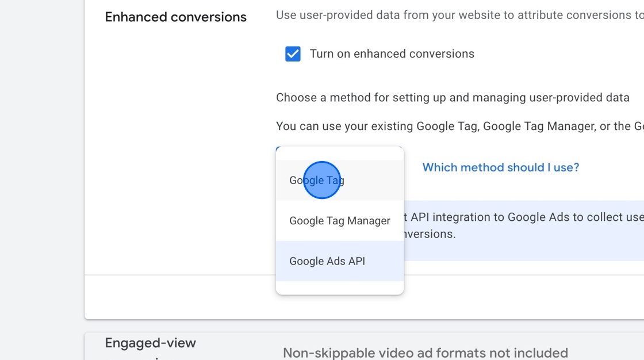Click the 'Turn on enhanced conversions' label
Image resolution: width=644 pixels, height=360 pixels.
tap(392, 54)
